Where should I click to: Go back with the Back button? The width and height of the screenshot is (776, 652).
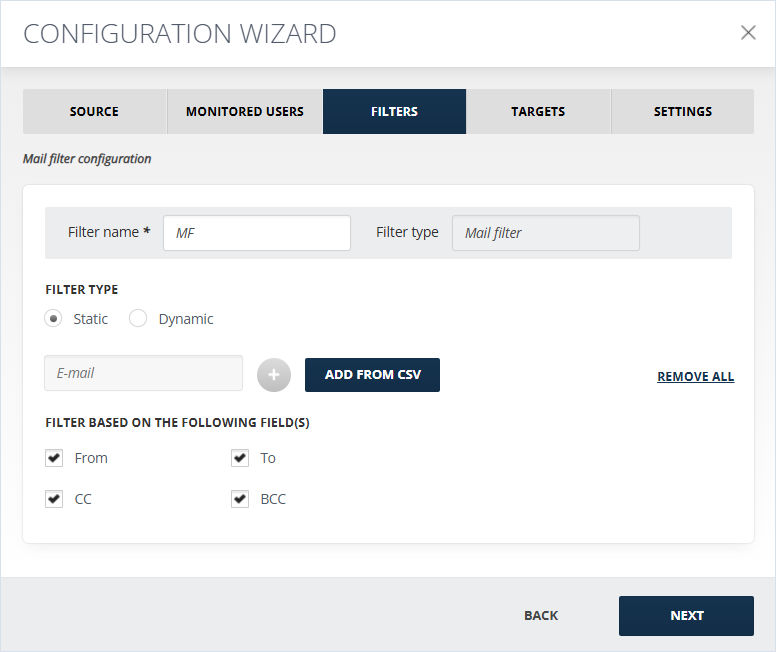click(541, 615)
